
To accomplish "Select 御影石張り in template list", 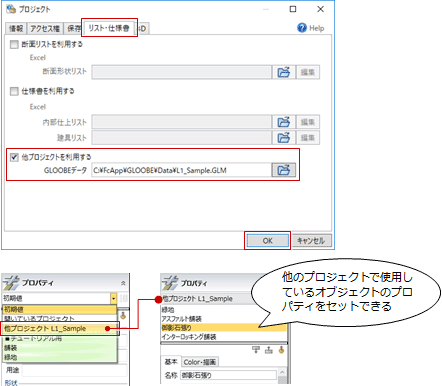I will click(x=223, y=328).
